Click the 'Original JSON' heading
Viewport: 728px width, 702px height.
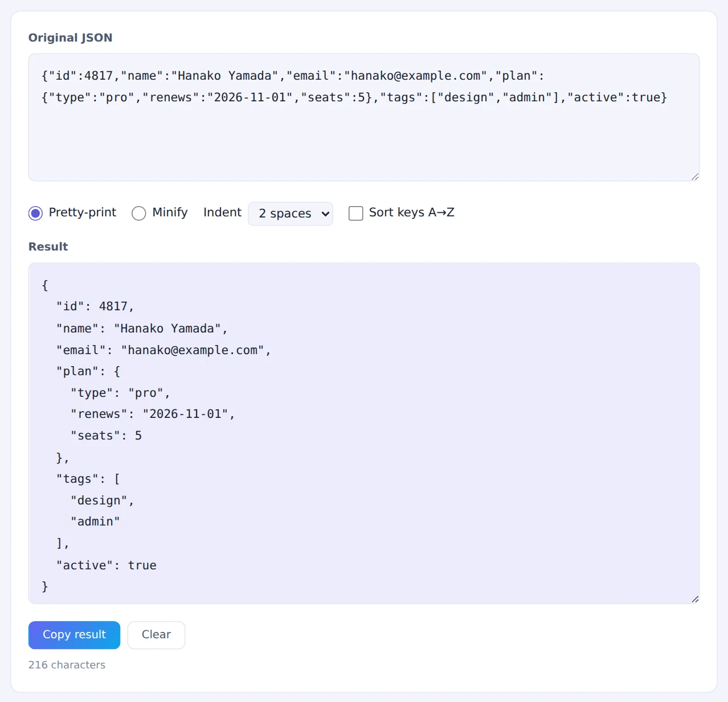point(71,38)
